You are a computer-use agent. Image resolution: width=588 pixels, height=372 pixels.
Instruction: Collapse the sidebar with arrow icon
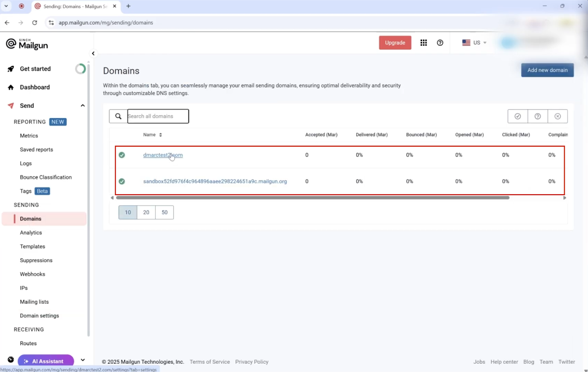pos(93,53)
